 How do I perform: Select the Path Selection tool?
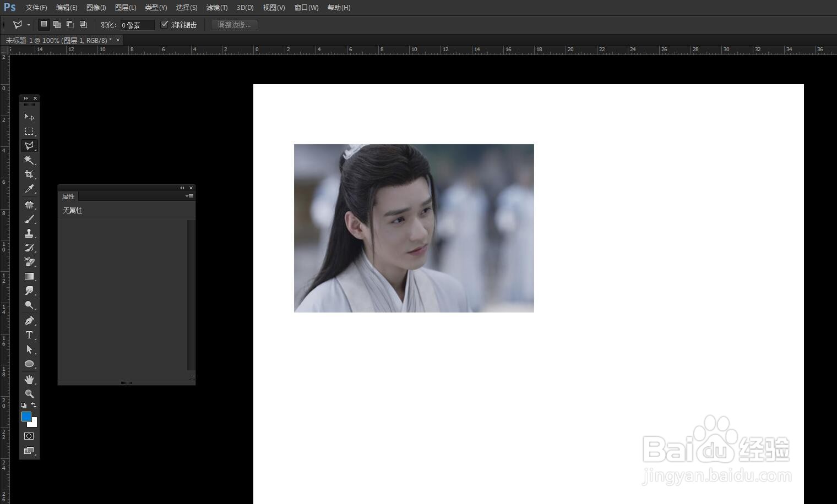(29, 349)
